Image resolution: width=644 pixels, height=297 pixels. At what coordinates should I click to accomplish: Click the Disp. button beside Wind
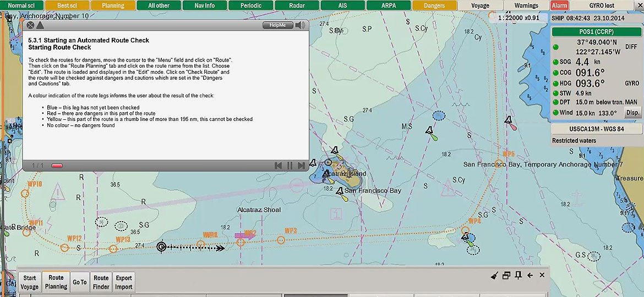pos(632,113)
